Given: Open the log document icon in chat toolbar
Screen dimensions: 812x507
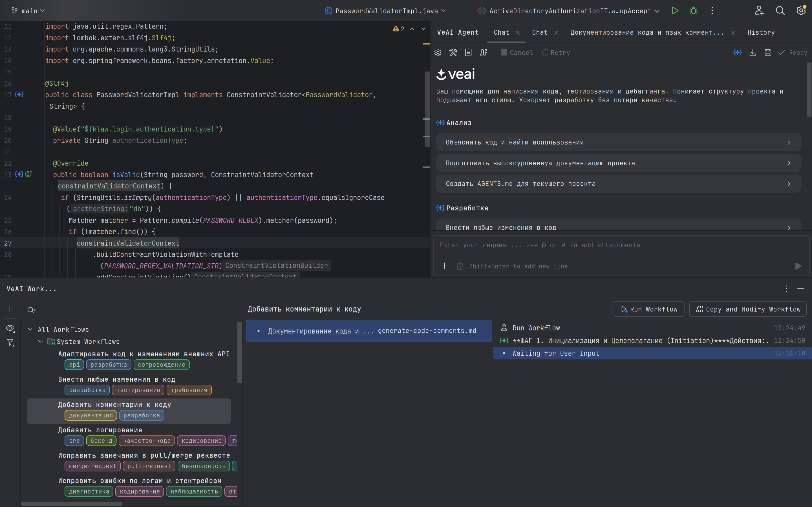Looking at the screenshot, I should point(468,52).
